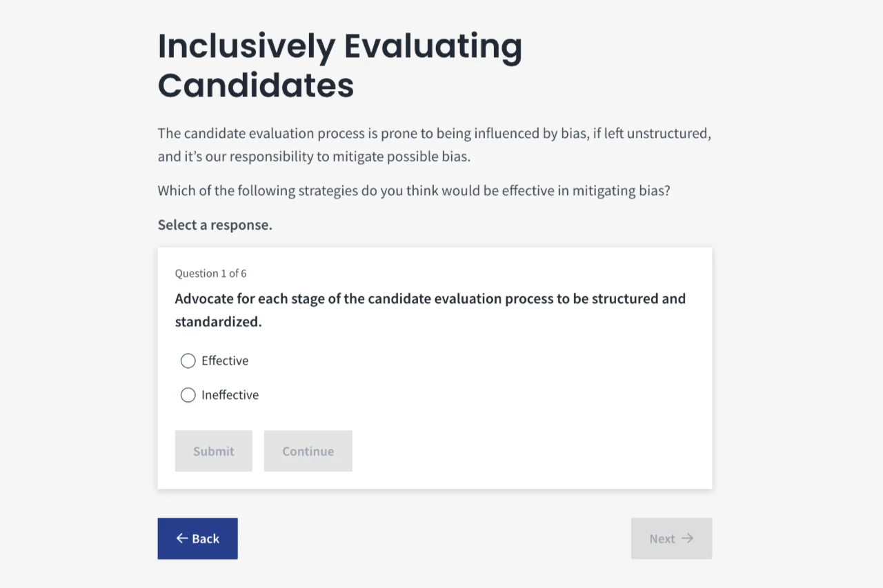Click the paragraph about mitigating possible bias
883x588 pixels.
[434, 145]
